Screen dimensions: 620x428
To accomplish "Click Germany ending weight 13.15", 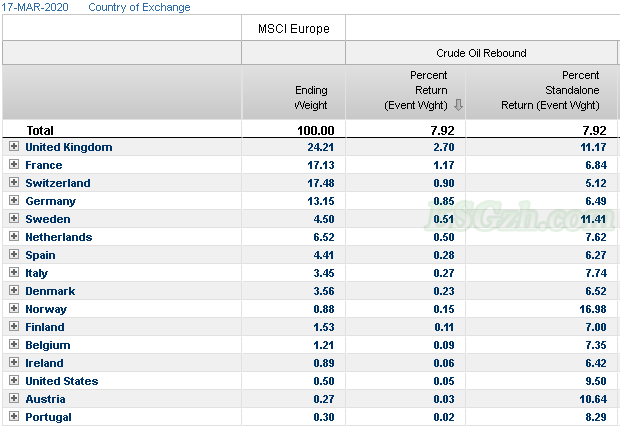I will tap(321, 201).
